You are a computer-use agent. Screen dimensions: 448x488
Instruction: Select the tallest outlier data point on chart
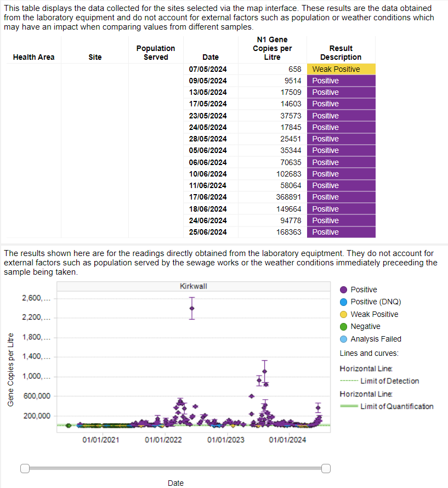click(192, 308)
